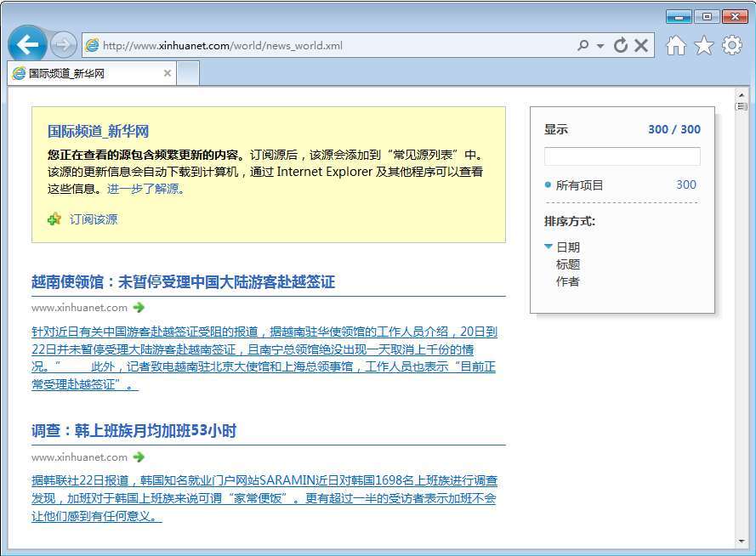This screenshot has width=756, height=556.
Task: Click the search magnifier icon in address bar
Action: 583,45
